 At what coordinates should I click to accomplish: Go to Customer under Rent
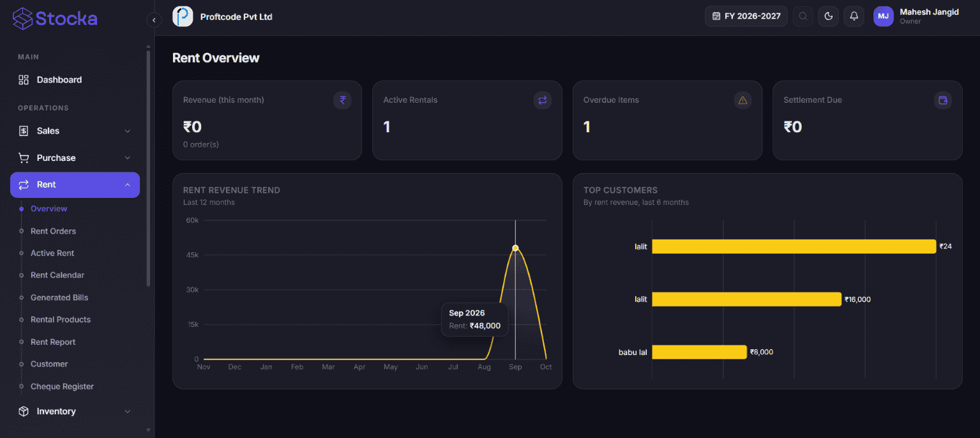coord(49,364)
